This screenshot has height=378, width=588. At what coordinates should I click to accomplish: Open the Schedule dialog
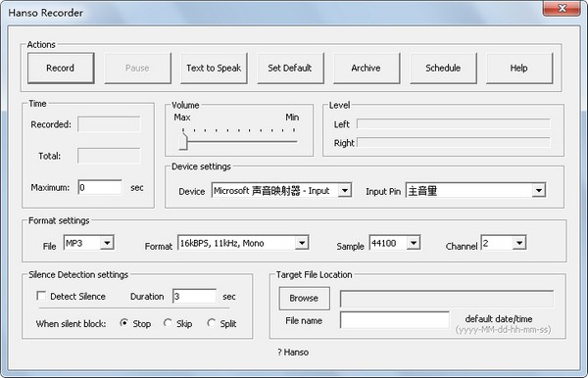pos(443,69)
